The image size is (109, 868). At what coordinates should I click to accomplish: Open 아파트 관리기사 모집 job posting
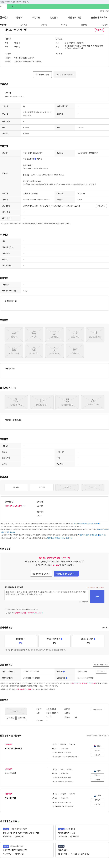[x=13, y=748]
